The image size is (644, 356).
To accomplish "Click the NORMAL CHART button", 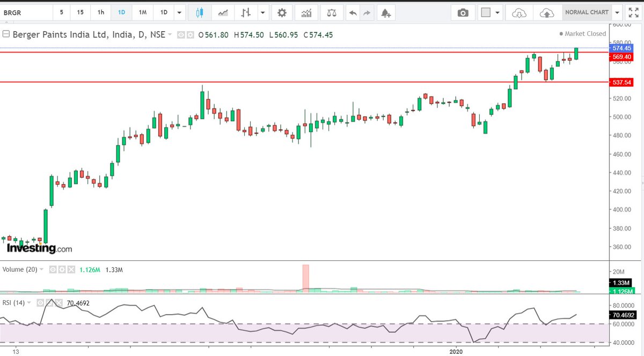I will tap(587, 12).
